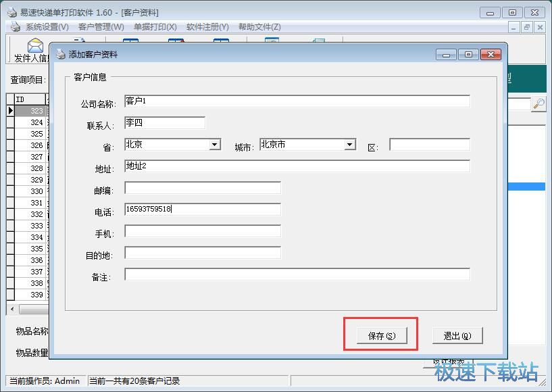Close the inner 客户资料 child window

pyautogui.click(x=540, y=27)
